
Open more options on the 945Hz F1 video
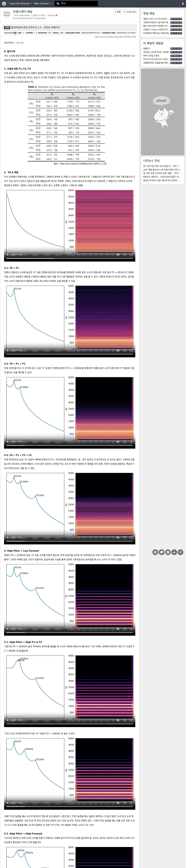click(x=132, y=720)
